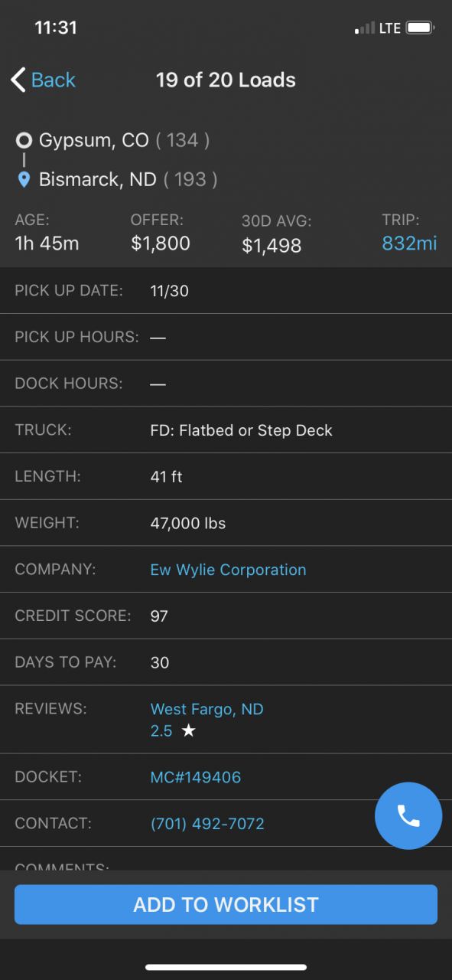
Task: Add this load to worklist
Action: click(x=226, y=904)
